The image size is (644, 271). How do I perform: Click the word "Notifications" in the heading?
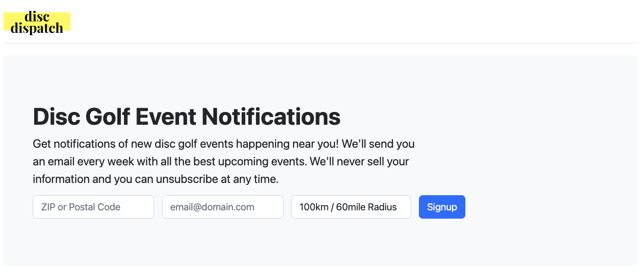pyautogui.click(x=271, y=117)
